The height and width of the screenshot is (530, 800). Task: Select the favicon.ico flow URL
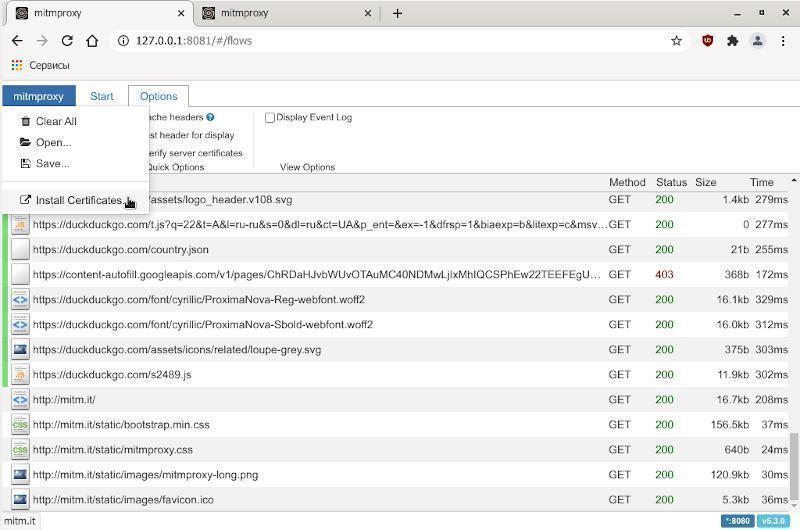123,499
